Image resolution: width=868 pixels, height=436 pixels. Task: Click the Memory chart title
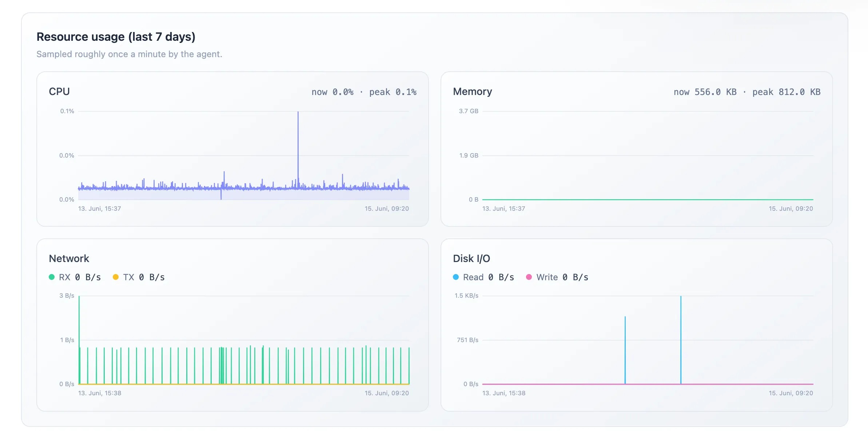(473, 91)
